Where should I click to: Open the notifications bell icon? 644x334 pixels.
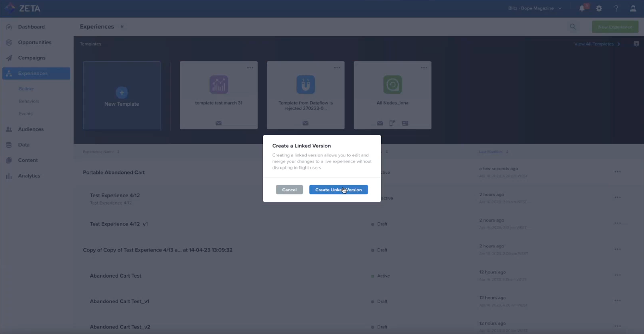(x=582, y=9)
